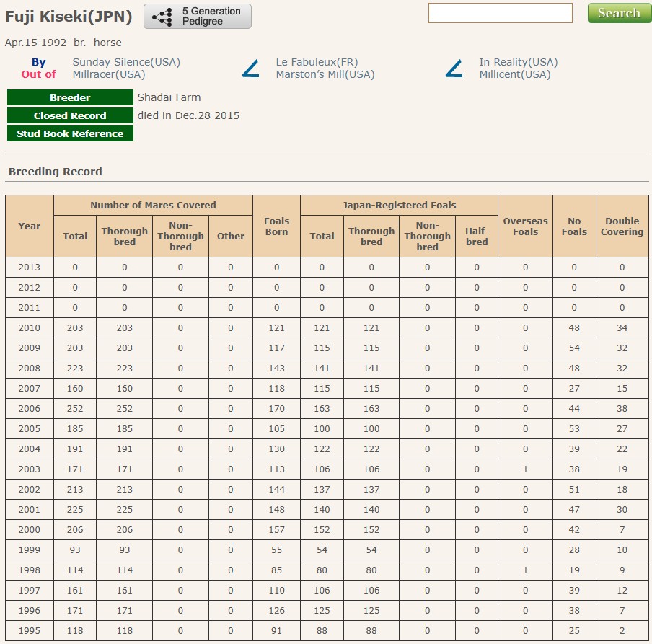The image size is (652, 644).
Task: Select the Stud Book Reference label
Action: point(70,133)
